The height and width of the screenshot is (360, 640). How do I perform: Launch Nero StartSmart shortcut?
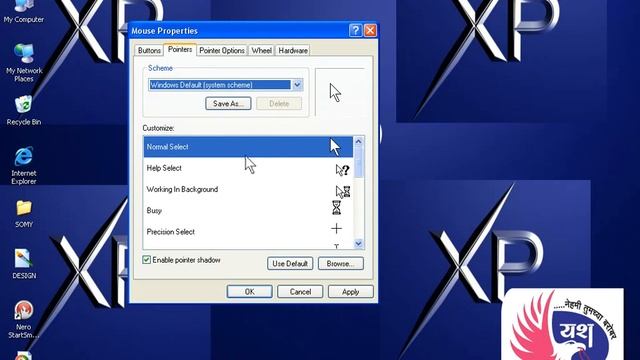point(24,319)
